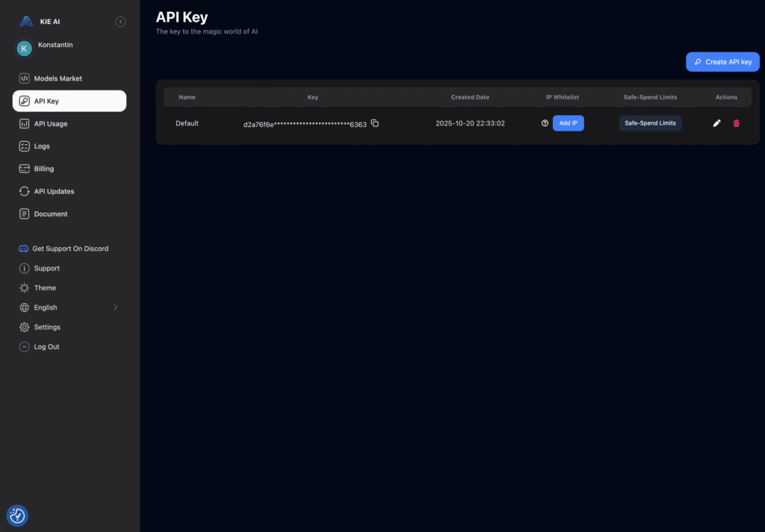The image size is (765, 532).
Task: Open API Updates in sidebar
Action: pyautogui.click(x=54, y=191)
